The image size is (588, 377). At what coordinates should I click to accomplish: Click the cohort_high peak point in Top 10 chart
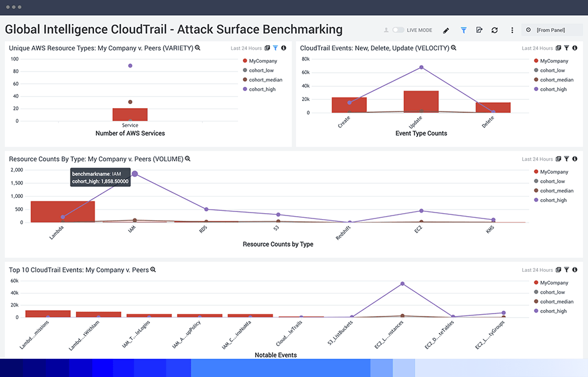[x=402, y=284]
